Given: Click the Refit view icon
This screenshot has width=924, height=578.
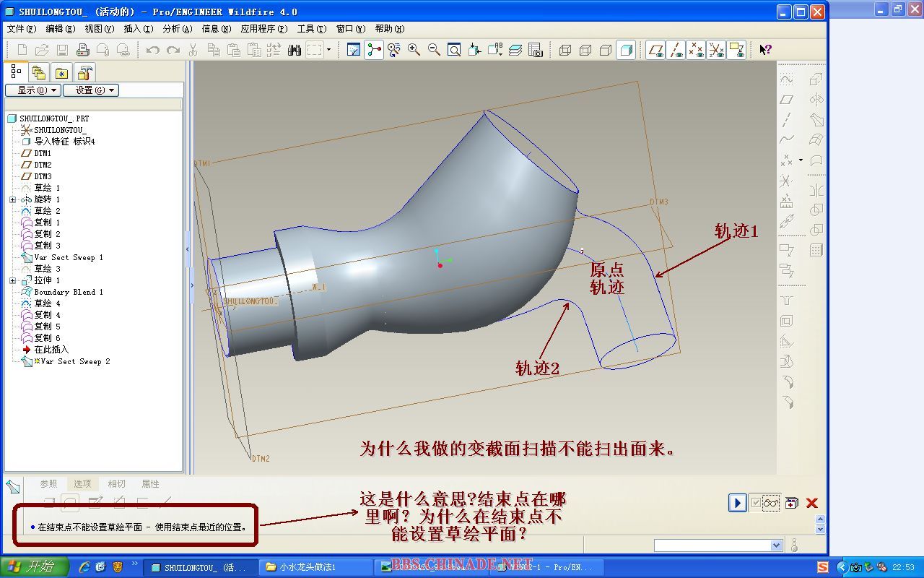Looking at the screenshot, I should (454, 50).
